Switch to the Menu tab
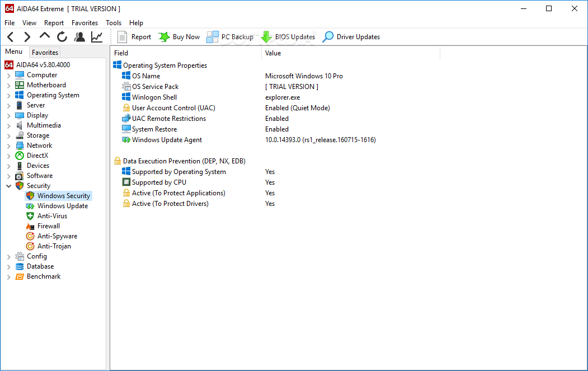Screen dimensions: 588x371 [x=14, y=52]
